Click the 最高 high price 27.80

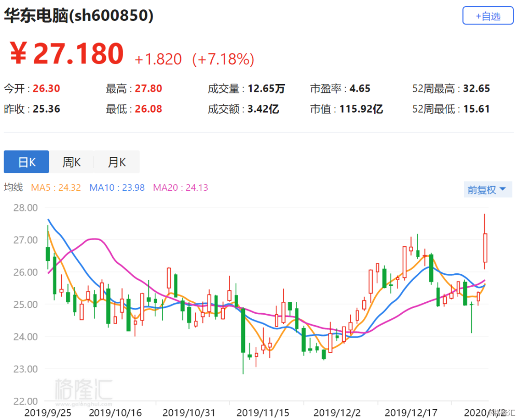coord(148,89)
